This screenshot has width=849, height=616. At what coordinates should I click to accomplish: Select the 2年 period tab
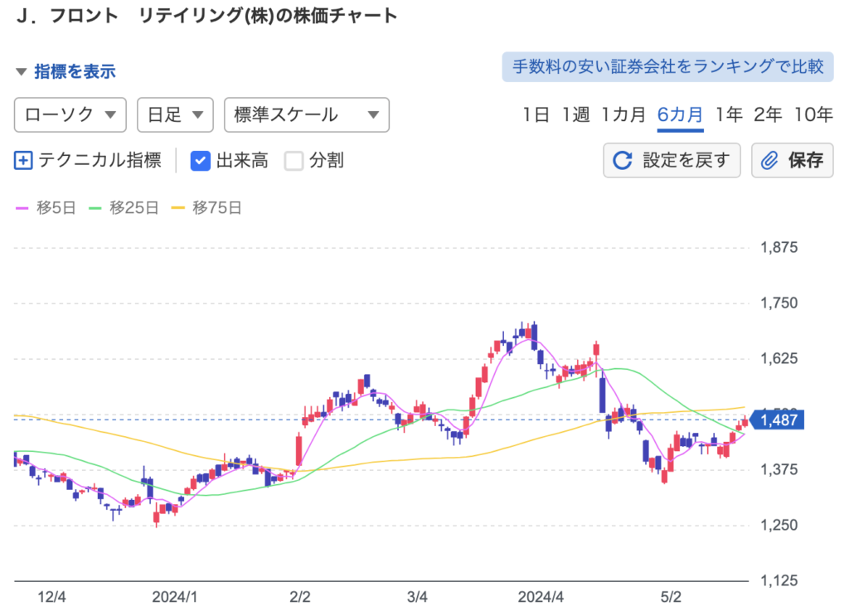(x=768, y=114)
